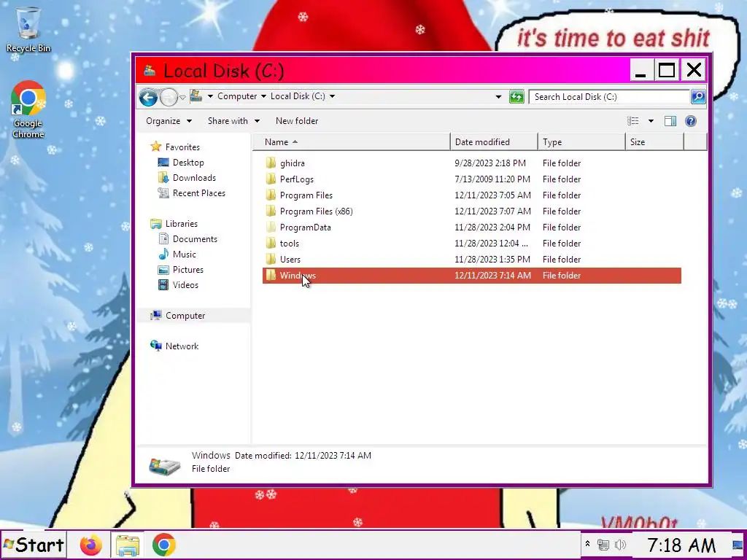Viewport: 747px width, 560px height.
Task: Click the 7/13/2009 11:20 PM date cell
Action: 492,179
